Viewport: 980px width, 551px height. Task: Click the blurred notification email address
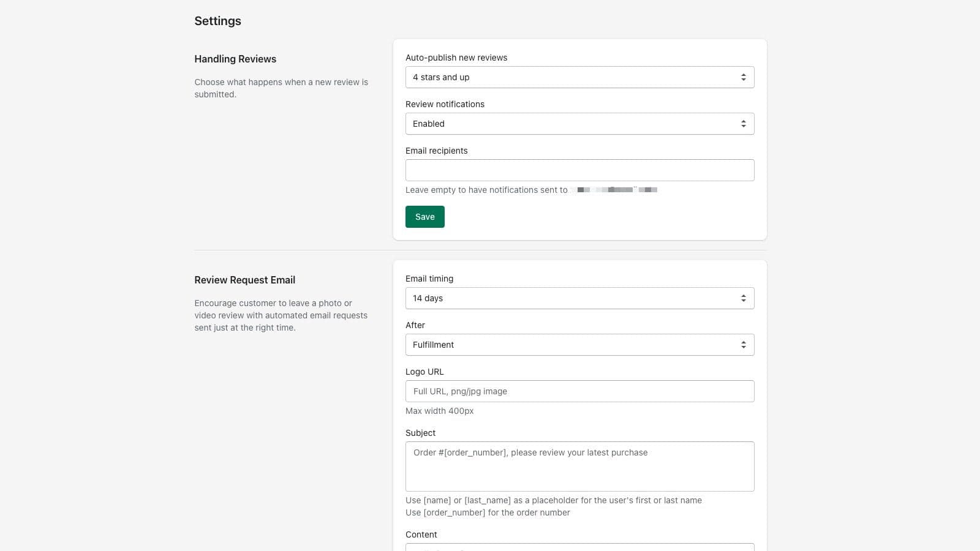(x=614, y=190)
